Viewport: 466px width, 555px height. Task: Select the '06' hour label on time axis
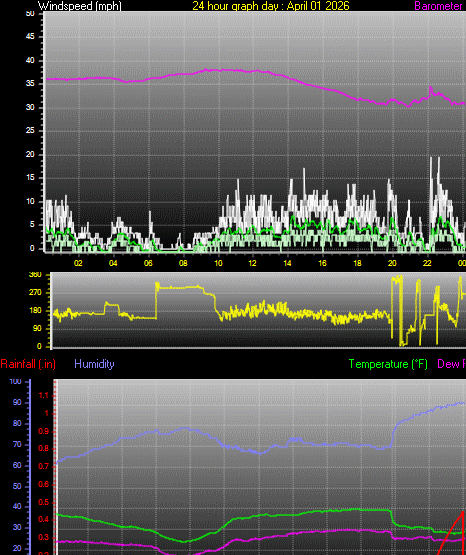[148, 263]
